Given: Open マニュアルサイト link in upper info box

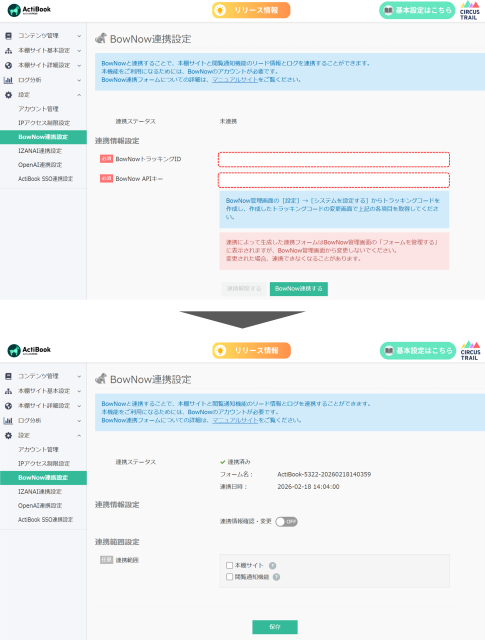Looking at the screenshot, I should click(x=235, y=80).
